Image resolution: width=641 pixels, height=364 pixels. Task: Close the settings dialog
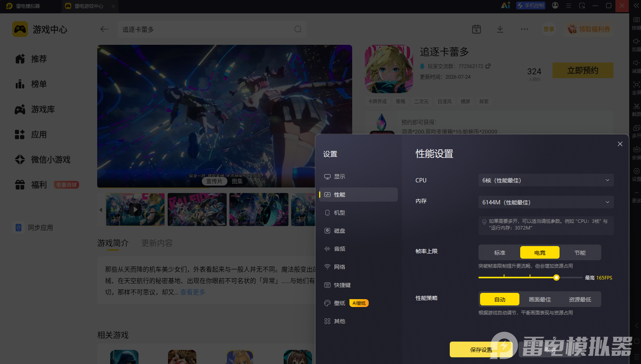coord(620,144)
